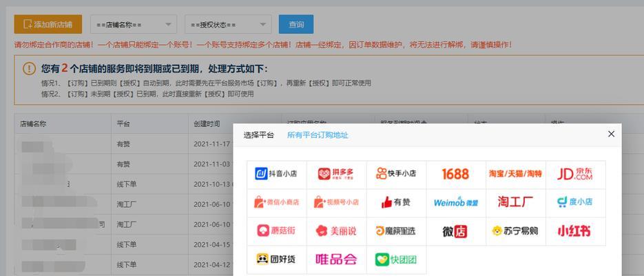Viewport: 644px width, 276px height.
Task: Pick the 淘工厂 platform tile in dialog
Action: pyautogui.click(x=515, y=203)
